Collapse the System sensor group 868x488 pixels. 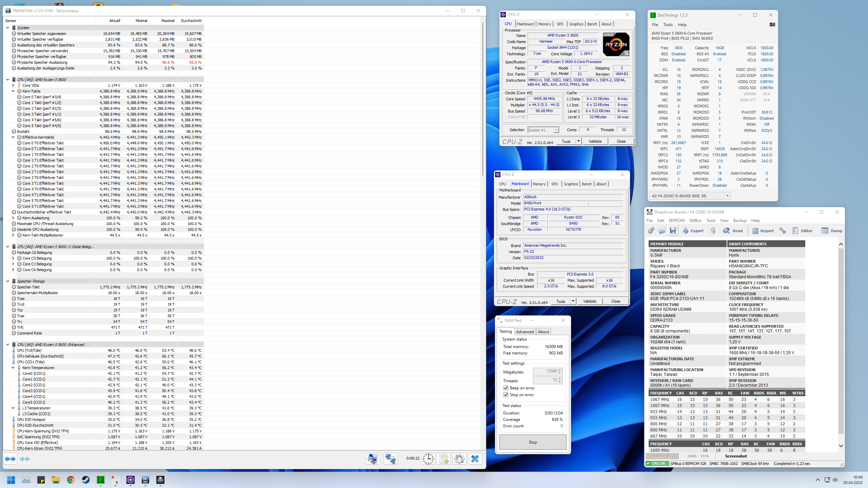pos(7,28)
